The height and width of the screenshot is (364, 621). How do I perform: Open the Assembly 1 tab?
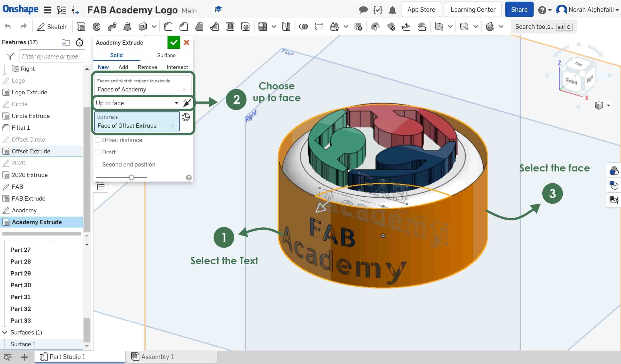tap(171, 357)
